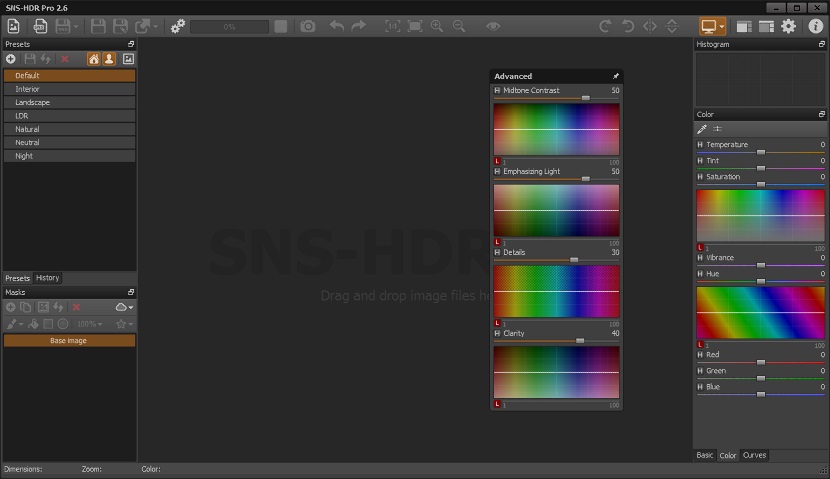
Task: Click the histogram display area
Action: tap(761, 79)
